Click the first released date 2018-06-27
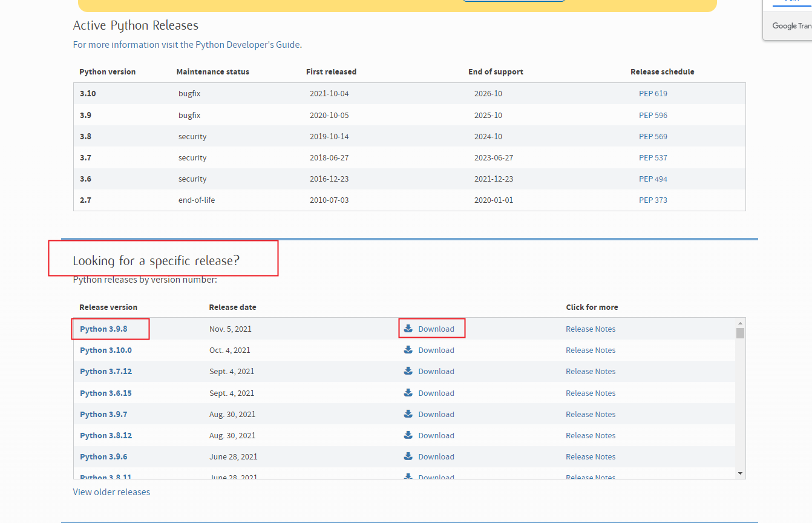The image size is (812, 523). pyautogui.click(x=329, y=158)
